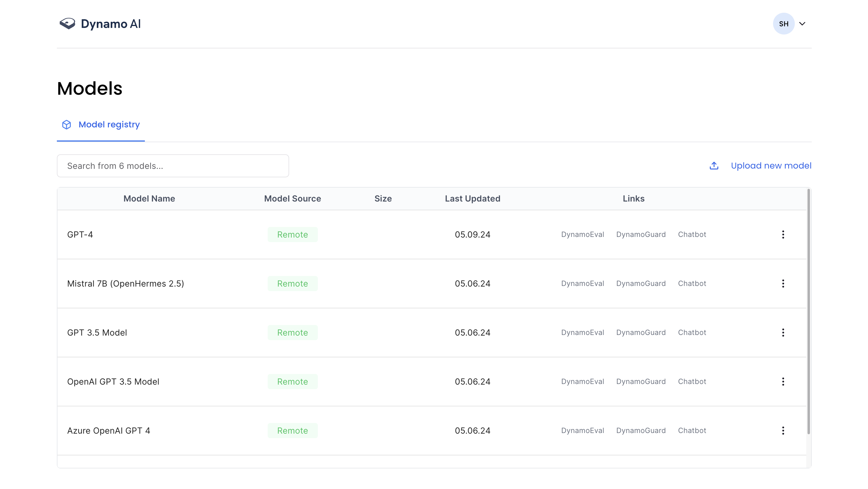Open more options for Azure OpenAI GPT 4
This screenshot has width=868, height=489.
point(783,431)
